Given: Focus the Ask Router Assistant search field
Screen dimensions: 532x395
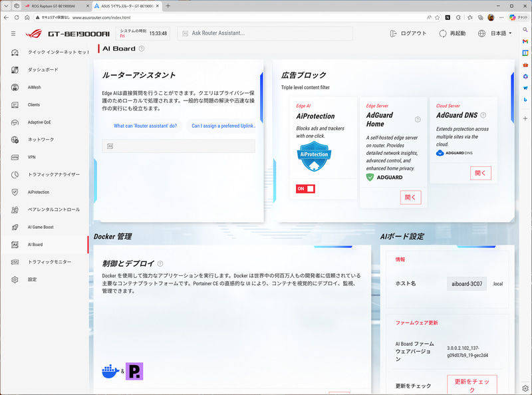Looking at the screenshot, I should [x=265, y=33].
